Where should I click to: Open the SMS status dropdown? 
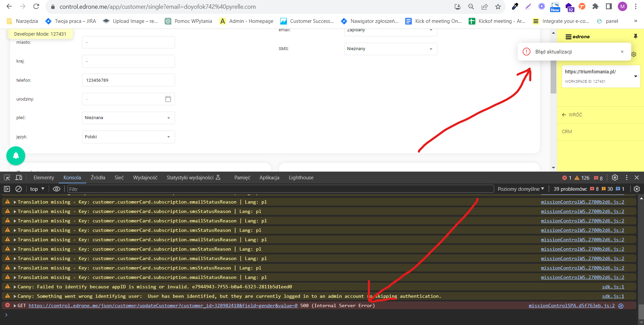coord(391,49)
